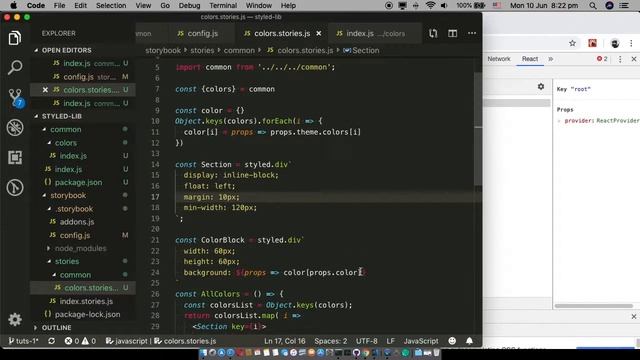Open the Debug view in activity bar
This screenshot has height=360, width=640.
pos(15,128)
